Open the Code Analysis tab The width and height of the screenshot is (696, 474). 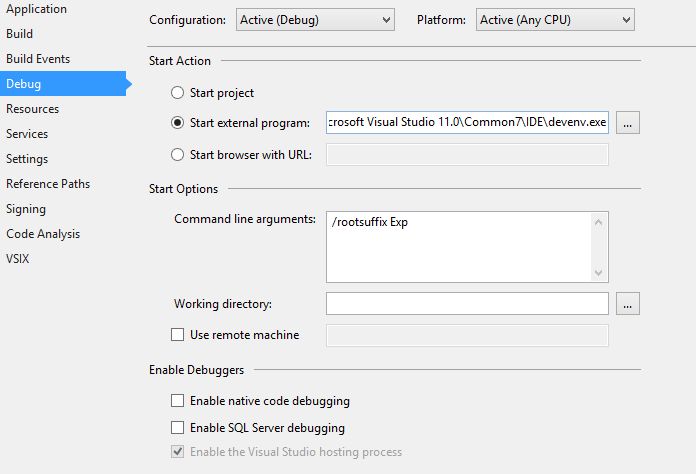pyautogui.click(x=43, y=234)
